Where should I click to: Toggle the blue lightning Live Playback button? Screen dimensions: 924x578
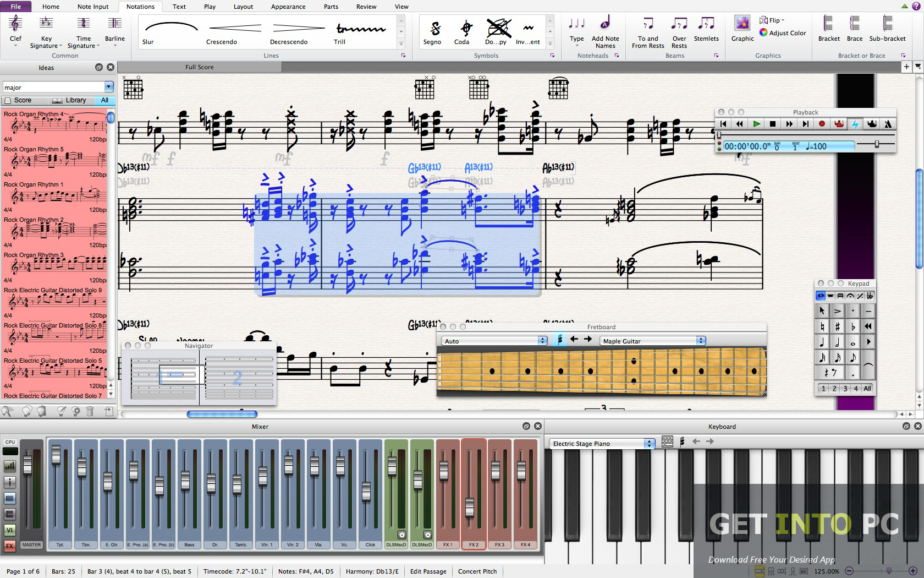(855, 124)
